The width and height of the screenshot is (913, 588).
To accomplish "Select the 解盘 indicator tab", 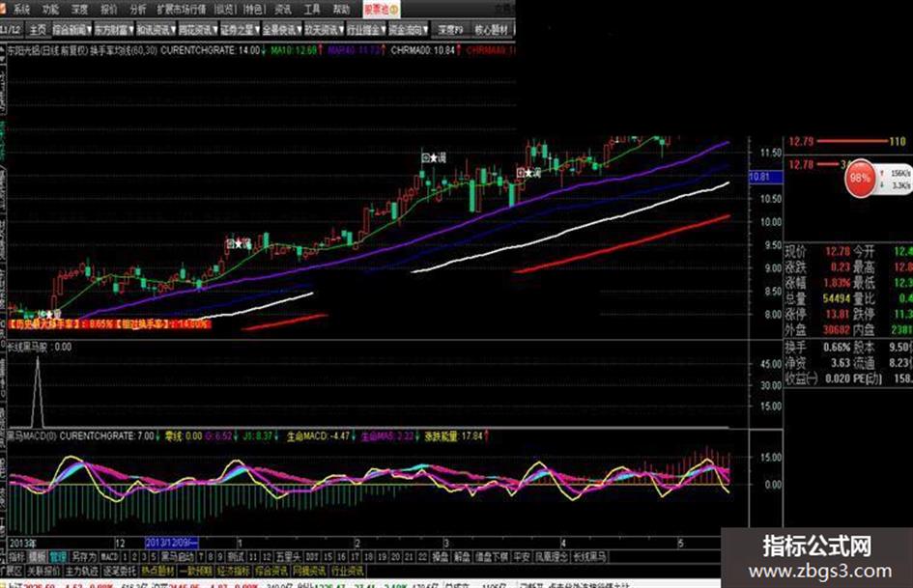I will click(x=463, y=556).
